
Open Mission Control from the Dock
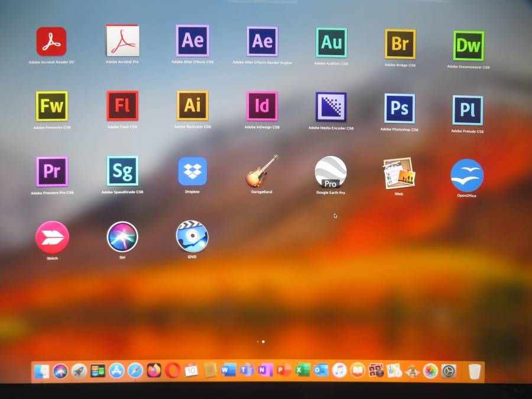[98, 371]
